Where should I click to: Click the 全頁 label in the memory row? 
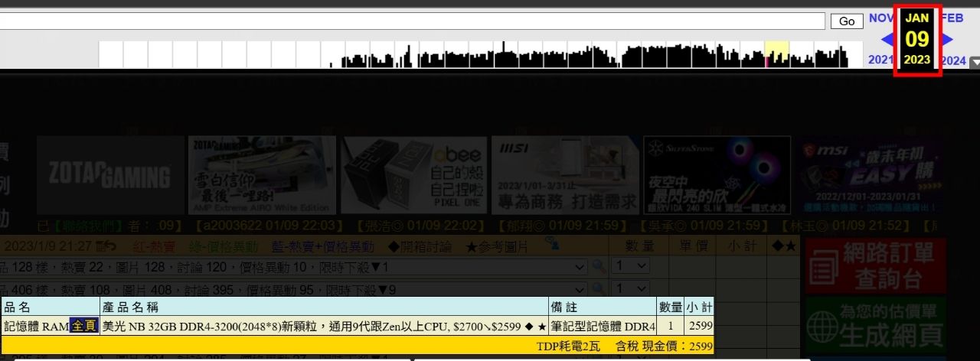(x=84, y=327)
